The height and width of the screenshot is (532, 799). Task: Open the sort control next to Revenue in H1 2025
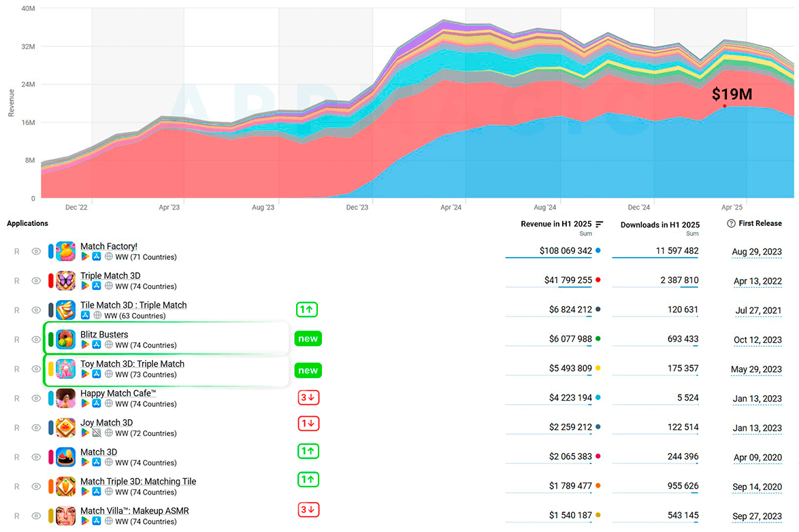click(x=599, y=224)
